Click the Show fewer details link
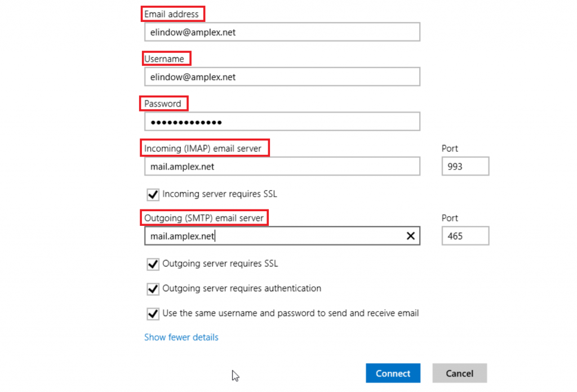Screen dimensions: 577x392 click(x=181, y=337)
